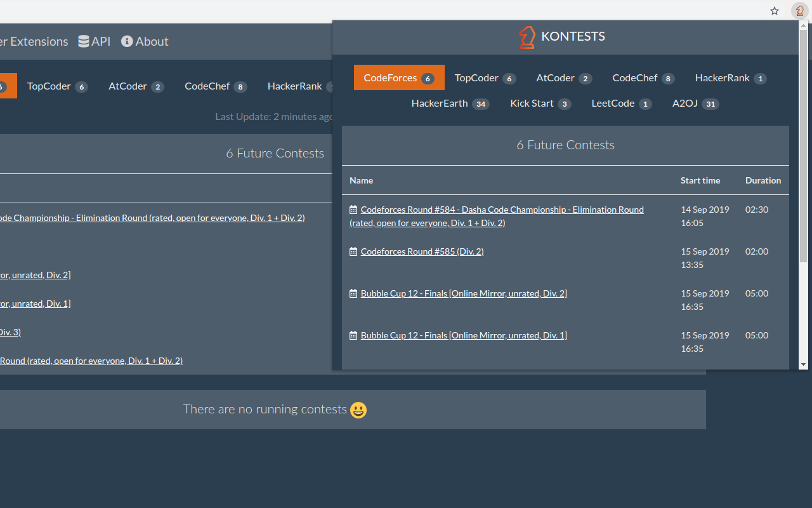This screenshot has width=812, height=508.
Task: Open Codeforces Round #585 (Div. 2) link
Action: tap(422, 251)
